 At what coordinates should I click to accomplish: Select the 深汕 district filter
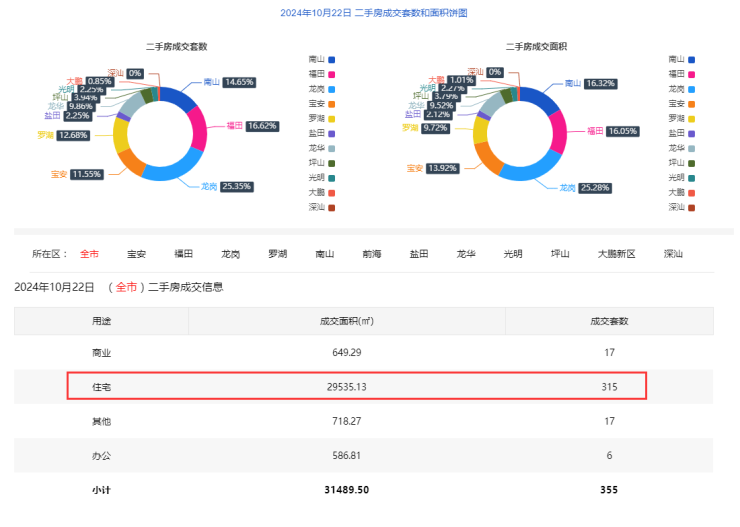coord(673,254)
